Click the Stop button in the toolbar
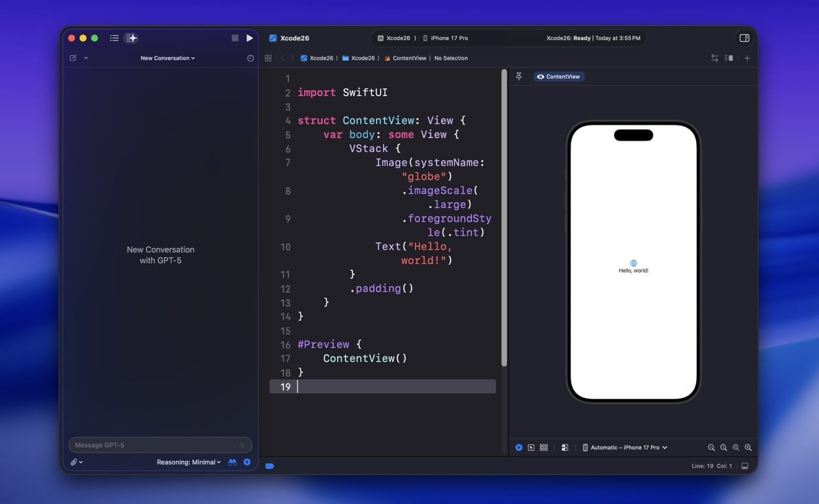 click(235, 38)
